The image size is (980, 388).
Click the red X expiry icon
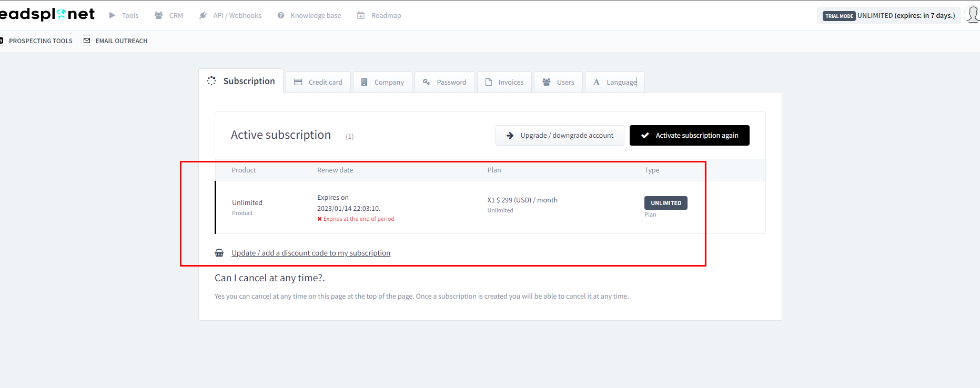319,219
